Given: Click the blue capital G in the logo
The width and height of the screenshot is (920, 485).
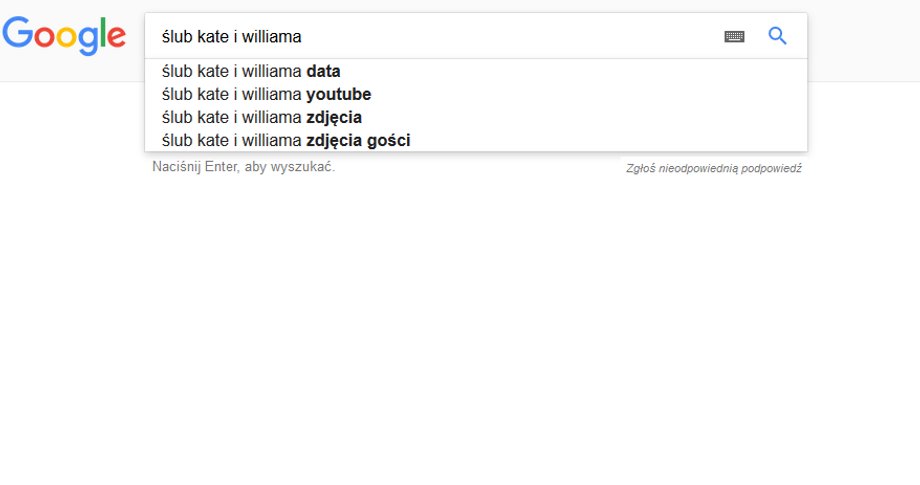Looking at the screenshot, I should point(18,32).
